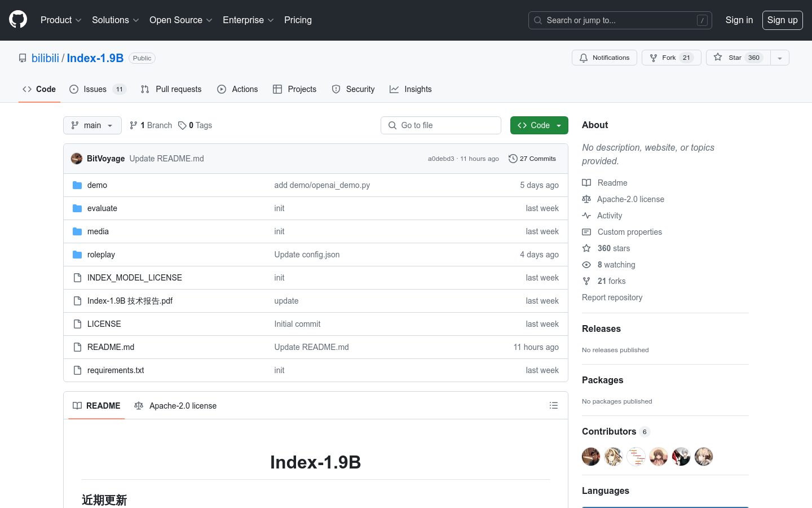The height and width of the screenshot is (508, 812).
Task: Click Report repository
Action: point(612,297)
